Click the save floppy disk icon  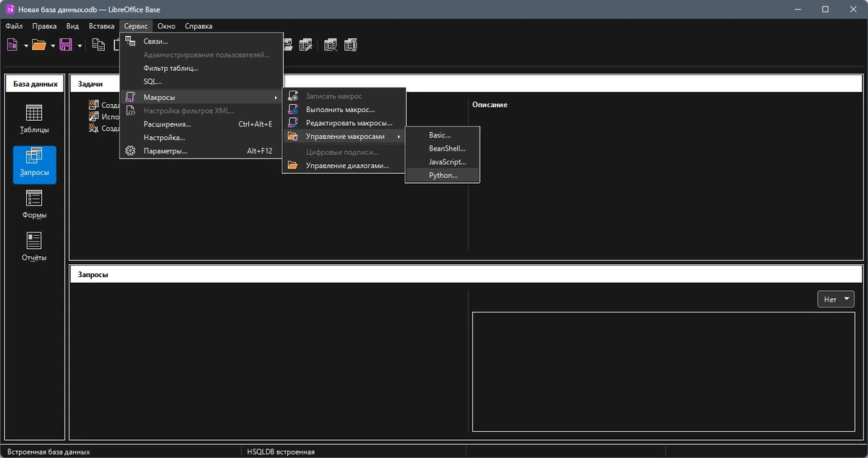tap(66, 45)
